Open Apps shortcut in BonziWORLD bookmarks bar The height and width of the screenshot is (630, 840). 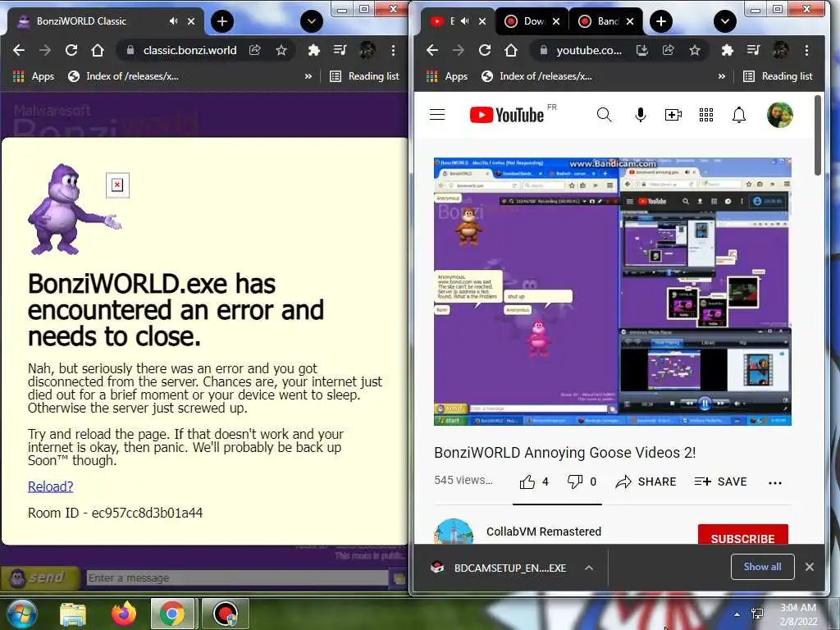[34, 76]
